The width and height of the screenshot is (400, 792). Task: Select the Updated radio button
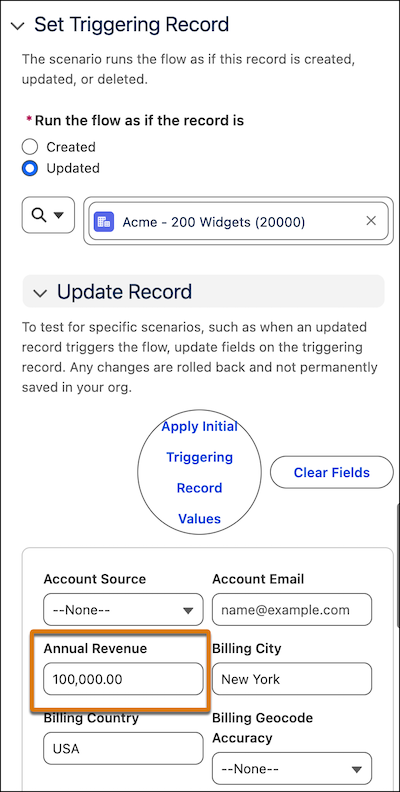point(30,168)
